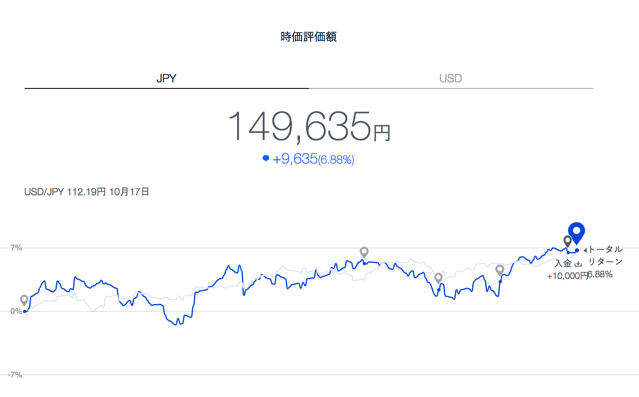The width and height of the screenshot is (639, 397).
Task: Click the USD/JPY 112.19円 10月17日 label
Action: [x=86, y=192]
